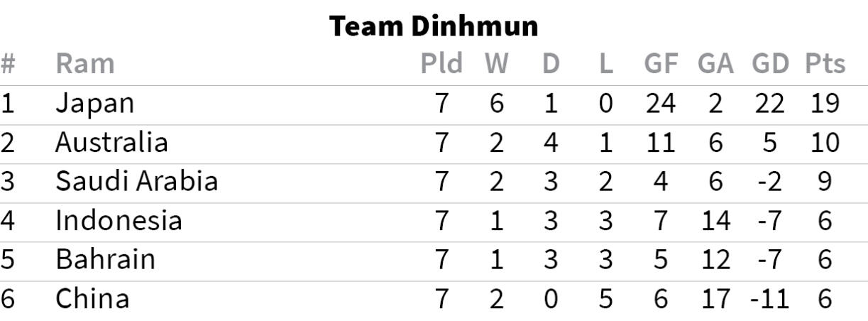Click the Pld column header
This screenshot has height=321, width=868.
[x=441, y=64]
